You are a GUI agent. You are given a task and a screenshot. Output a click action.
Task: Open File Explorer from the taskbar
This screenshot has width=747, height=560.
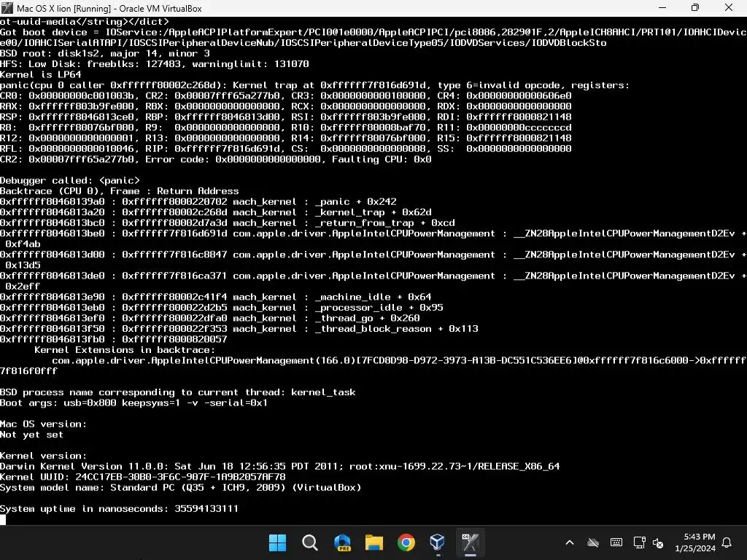[374, 542]
